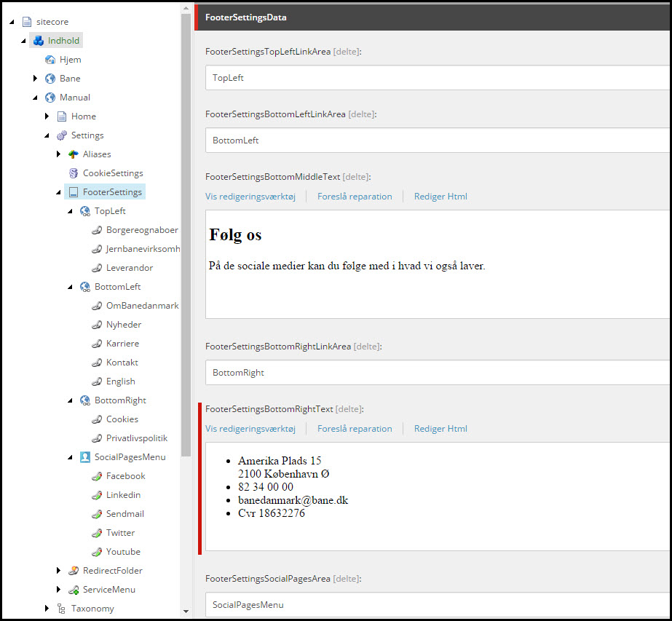Screen dimensions: 672x621
Task: Click the Taxonomy hierarchy icon
Action: click(62, 609)
